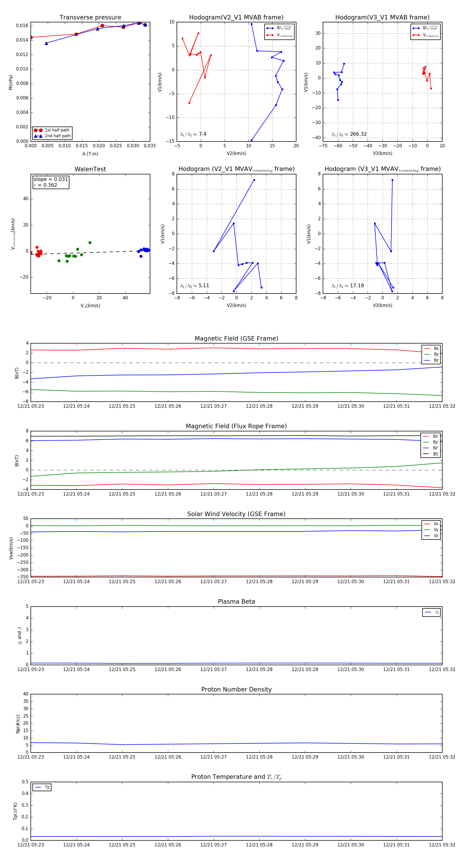
Task: Click the eigenvalue ratio value '7.4'
Action: click(x=203, y=134)
